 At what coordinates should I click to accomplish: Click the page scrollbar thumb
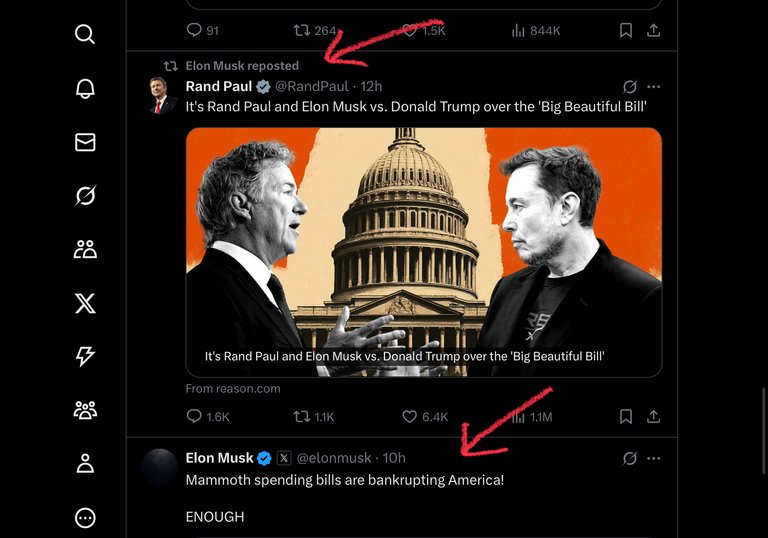(764, 430)
